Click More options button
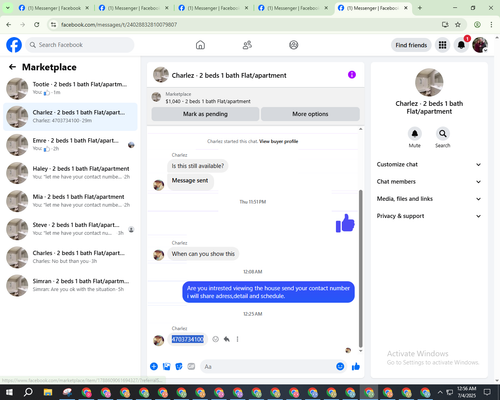The height and width of the screenshot is (400, 500). pyautogui.click(x=310, y=114)
